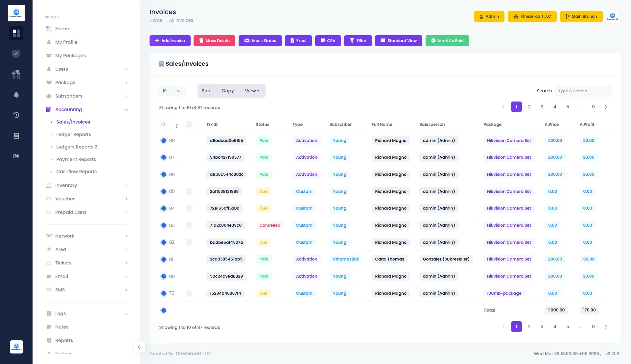Image resolution: width=631 pixels, height=364 pixels.
Task: Collapse the sidebar using the arrow button
Action: (139, 347)
